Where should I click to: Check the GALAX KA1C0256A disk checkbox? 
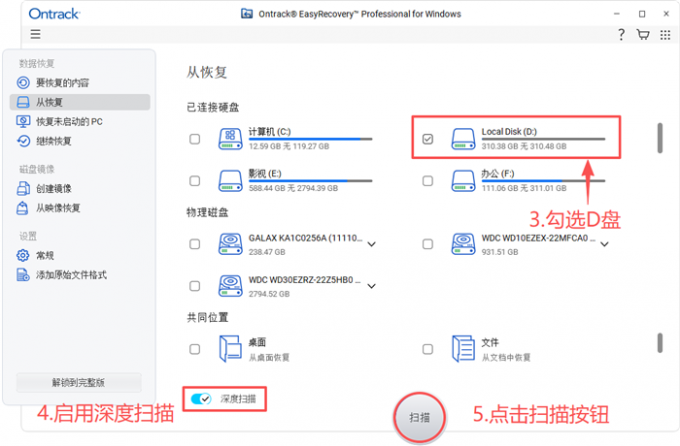pyautogui.click(x=195, y=244)
